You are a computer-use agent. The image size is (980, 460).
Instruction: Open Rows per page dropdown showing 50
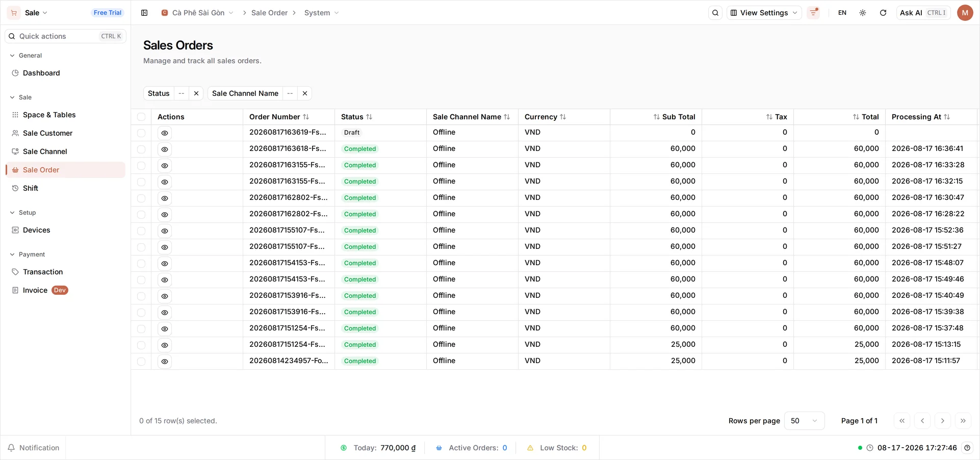[804, 421]
